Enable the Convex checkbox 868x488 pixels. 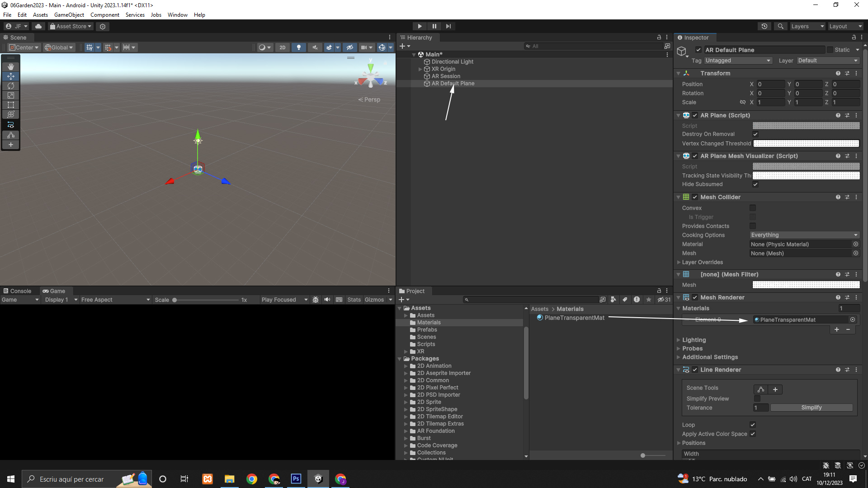tap(753, 208)
